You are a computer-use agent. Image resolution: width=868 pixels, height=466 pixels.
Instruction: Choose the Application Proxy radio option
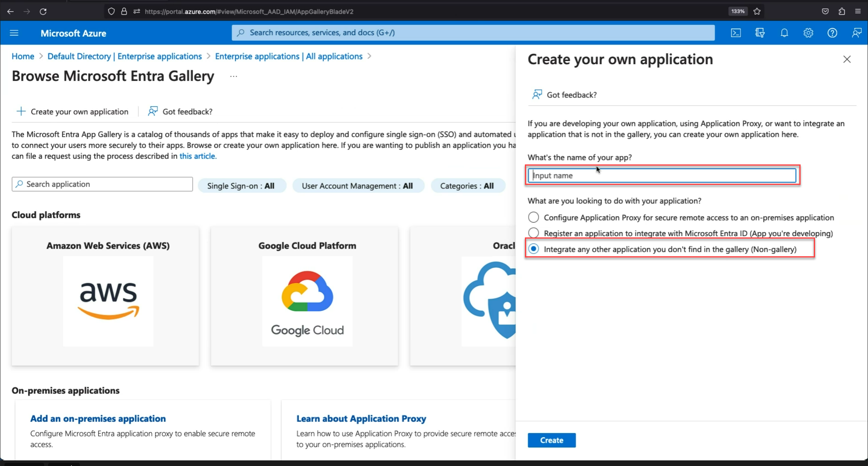coord(534,217)
